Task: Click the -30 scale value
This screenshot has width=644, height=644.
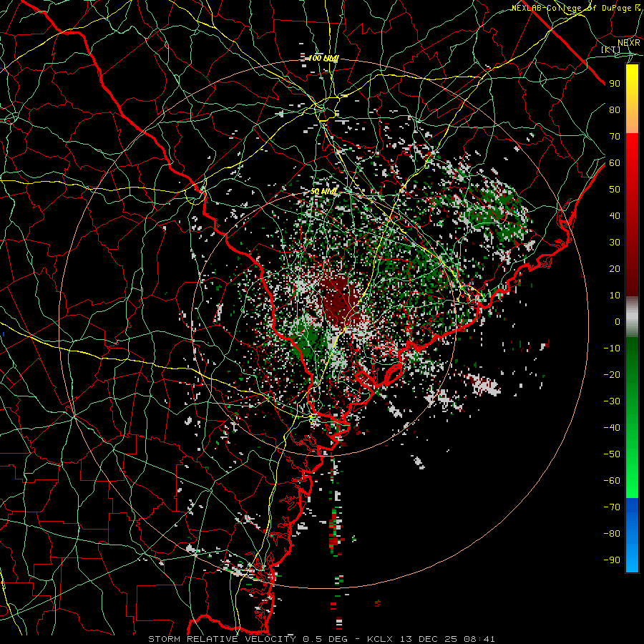Action: tap(612, 401)
